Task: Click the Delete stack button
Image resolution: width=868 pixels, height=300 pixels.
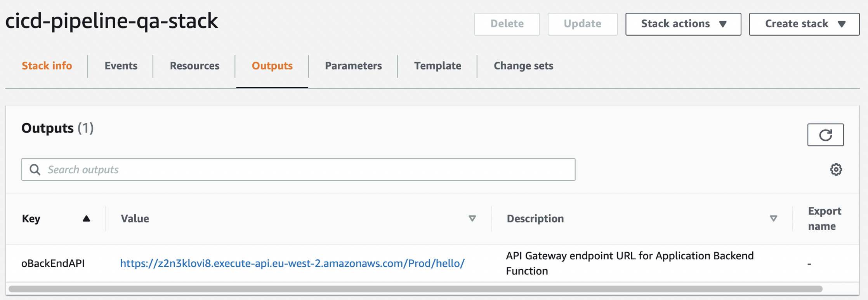Action: coord(507,24)
